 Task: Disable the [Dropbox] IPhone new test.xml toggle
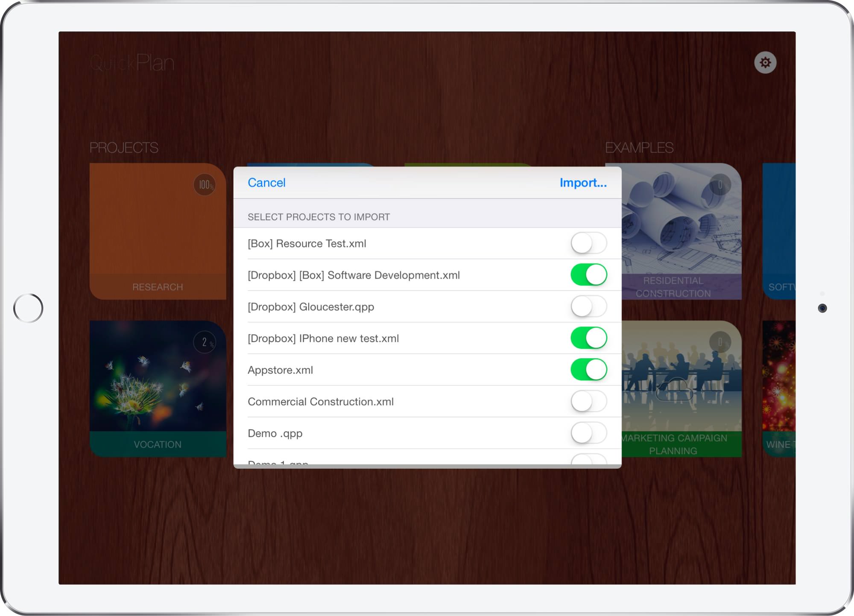[590, 338]
